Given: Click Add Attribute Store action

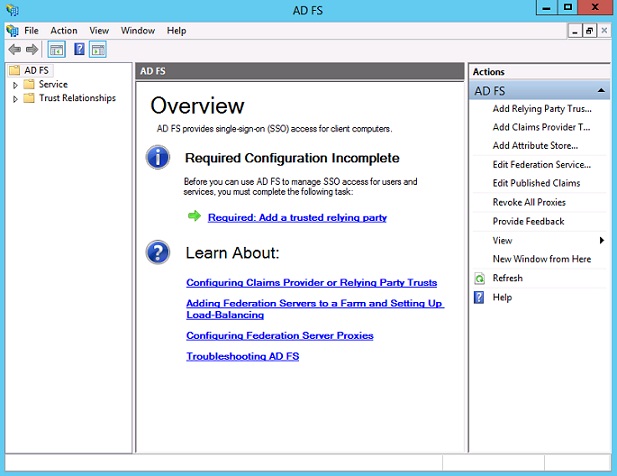Looking at the screenshot, I should [535, 146].
